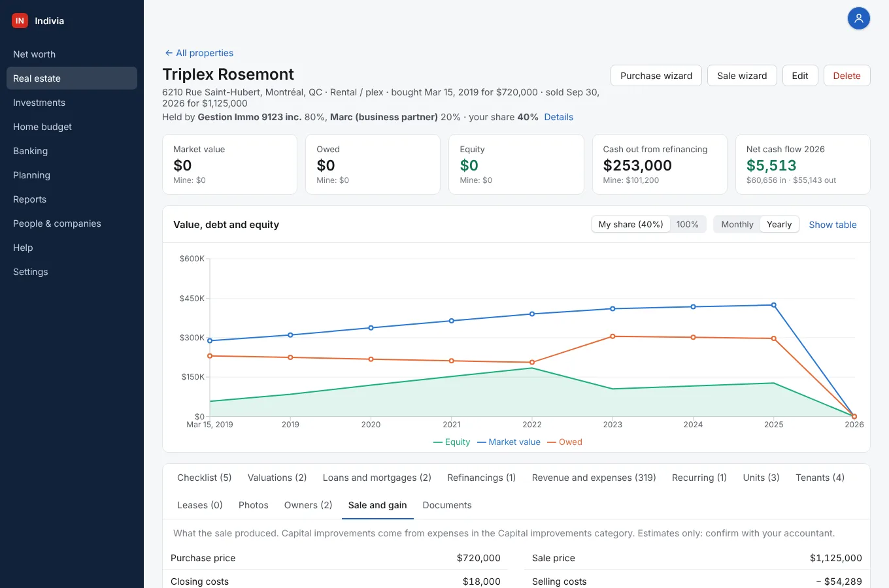
Task: Open Planning in sidebar
Action: tap(72, 175)
